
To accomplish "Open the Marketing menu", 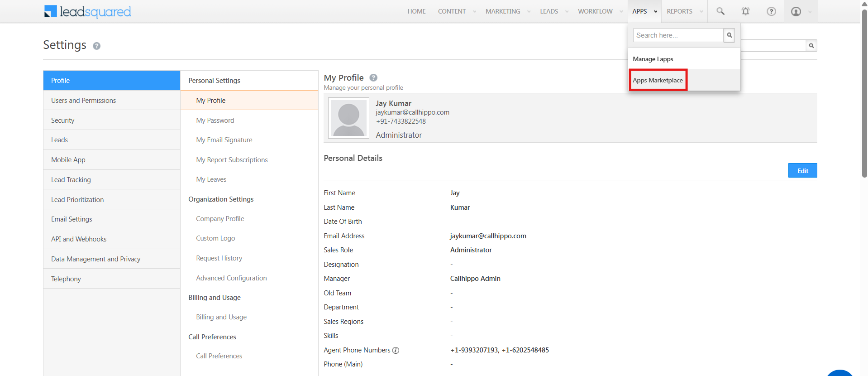I will click(503, 11).
